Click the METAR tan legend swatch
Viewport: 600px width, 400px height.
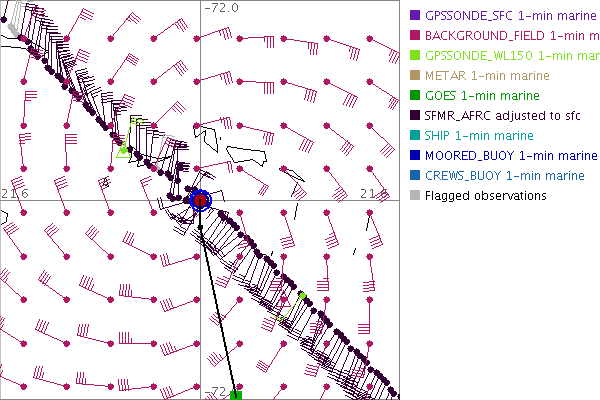click(415, 76)
